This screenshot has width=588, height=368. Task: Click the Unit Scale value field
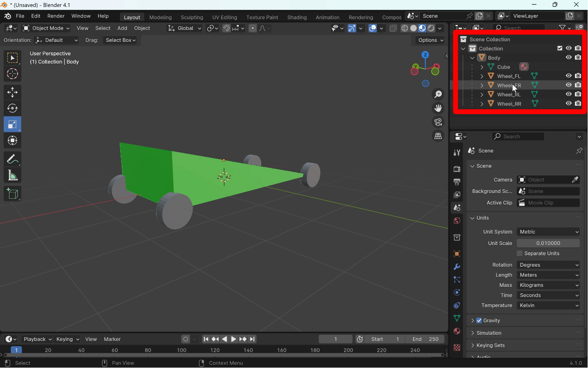click(548, 243)
